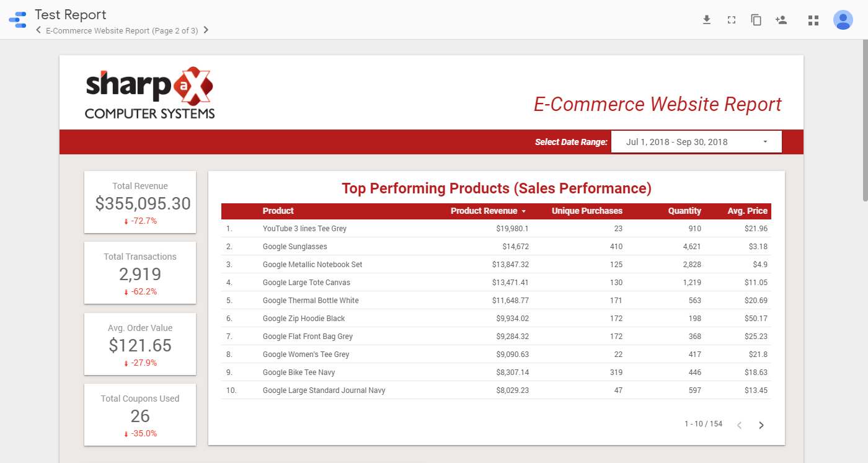Click the E-Commerce Website Report heading
Screen dimensions: 868x463
click(x=658, y=104)
